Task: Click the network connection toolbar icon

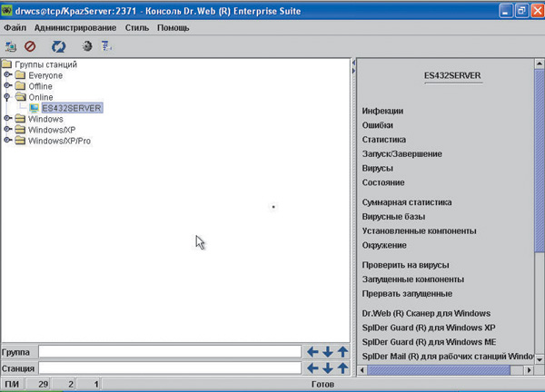Action: point(11,46)
